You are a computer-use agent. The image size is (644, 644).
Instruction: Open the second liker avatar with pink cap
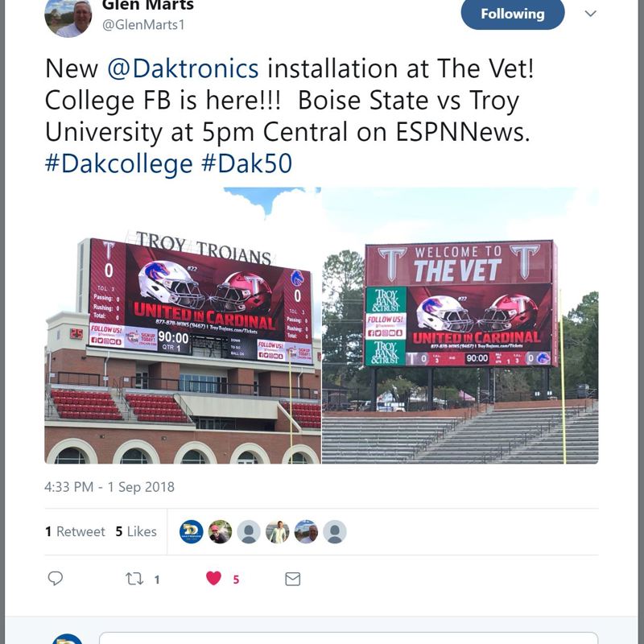click(220, 532)
